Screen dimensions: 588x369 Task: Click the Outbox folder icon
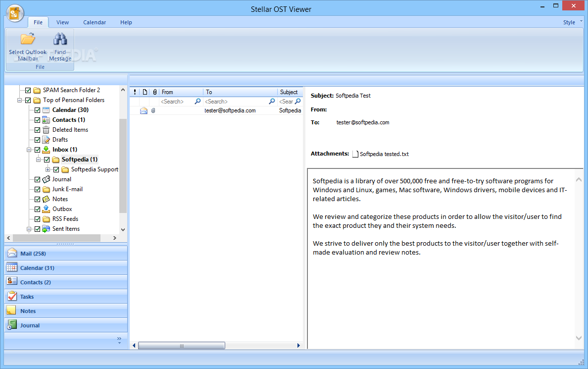click(x=46, y=209)
